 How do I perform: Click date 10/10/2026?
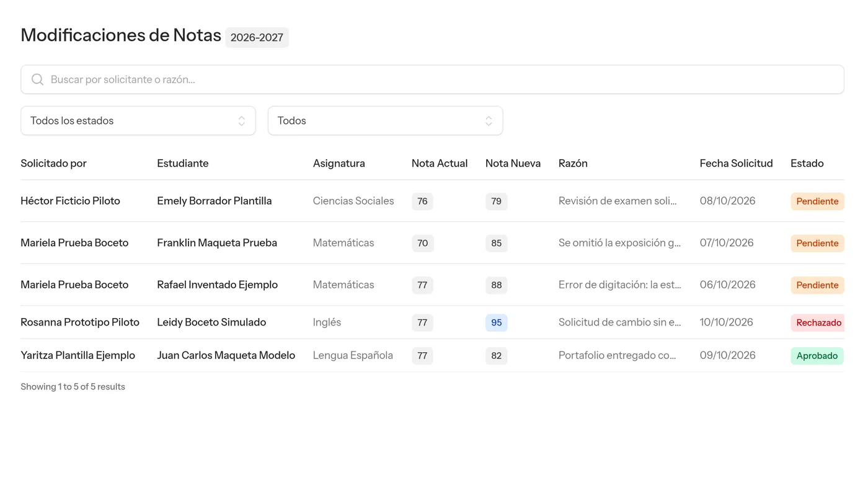(x=726, y=322)
